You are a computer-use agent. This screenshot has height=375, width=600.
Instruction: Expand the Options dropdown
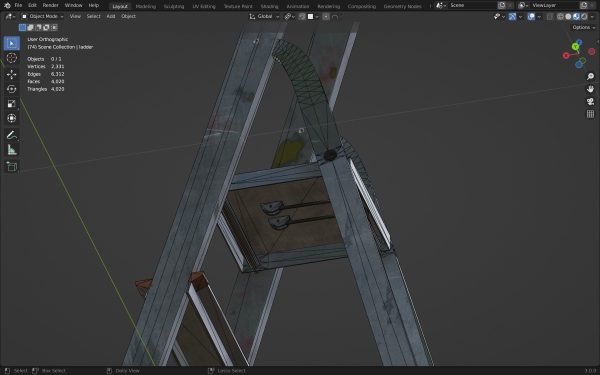pos(584,28)
